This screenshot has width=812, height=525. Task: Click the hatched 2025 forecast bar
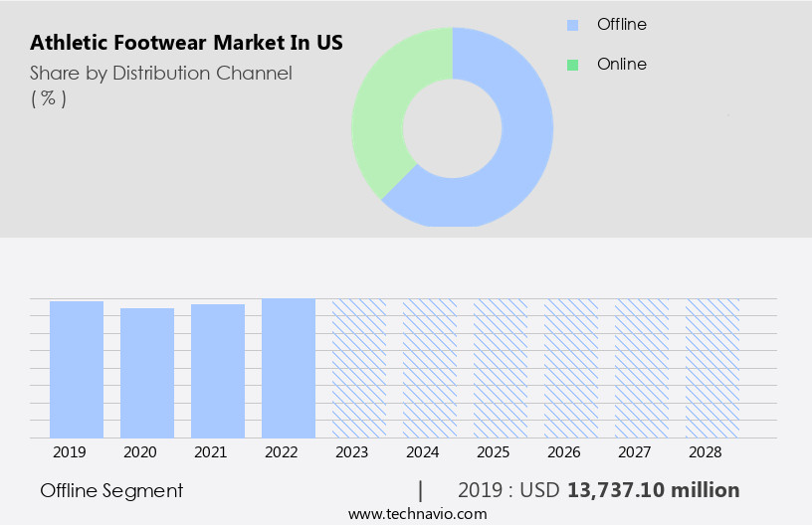tap(501, 368)
